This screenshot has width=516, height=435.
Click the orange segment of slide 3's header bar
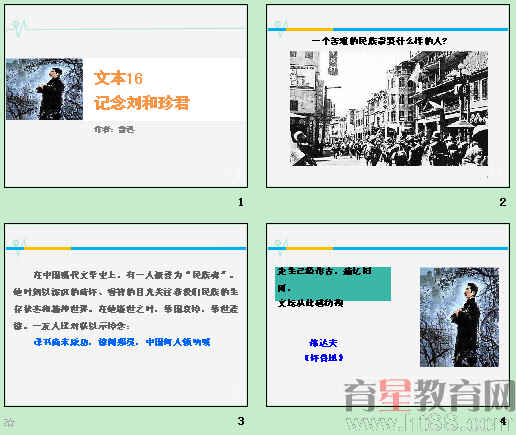[x=48, y=248]
